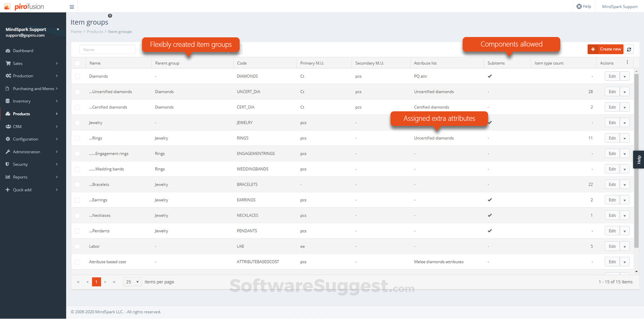Click the Purchasing and Memo sidebar icon
Image resolution: width=644 pixels, height=319 pixels.
tap(8, 88)
